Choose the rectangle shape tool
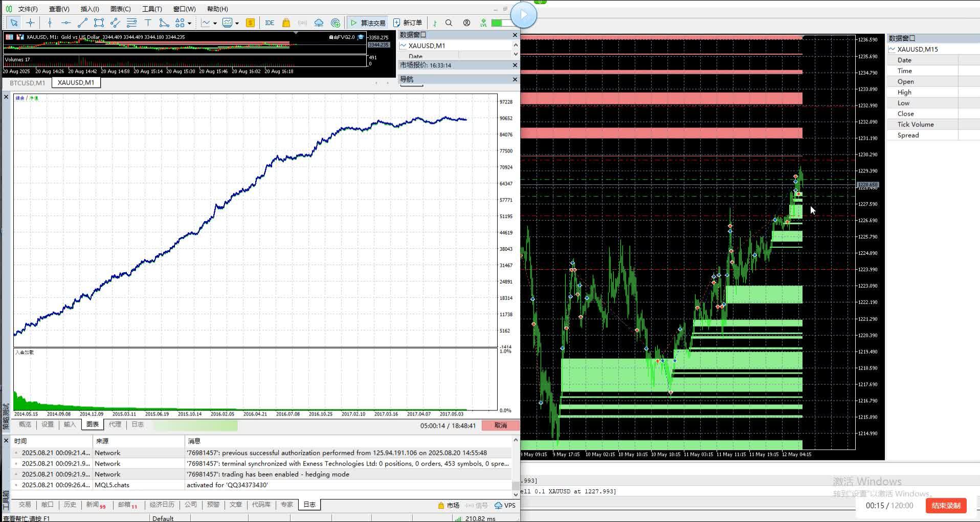The height and width of the screenshot is (522, 980). [99, 23]
